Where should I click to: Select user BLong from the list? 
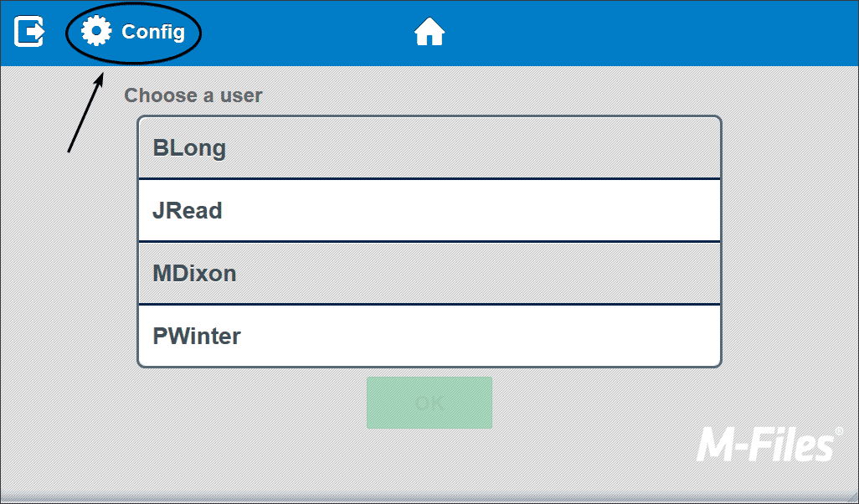coord(429,148)
